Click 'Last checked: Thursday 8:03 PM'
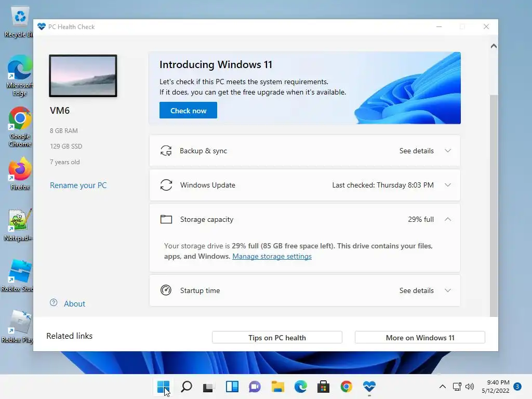Image resolution: width=532 pixels, height=399 pixels. (x=383, y=185)
